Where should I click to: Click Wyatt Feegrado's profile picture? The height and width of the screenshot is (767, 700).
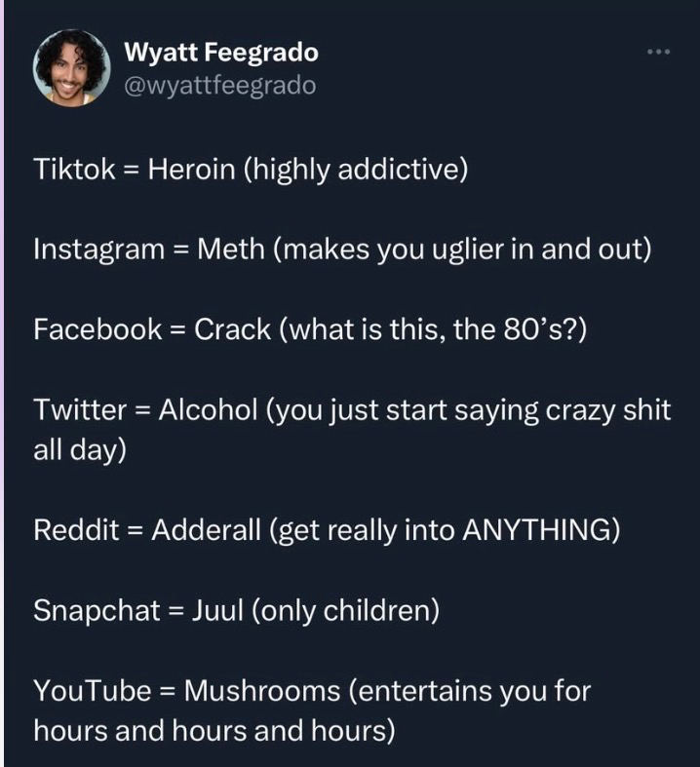pyautogui.click(x=70, y=67)
